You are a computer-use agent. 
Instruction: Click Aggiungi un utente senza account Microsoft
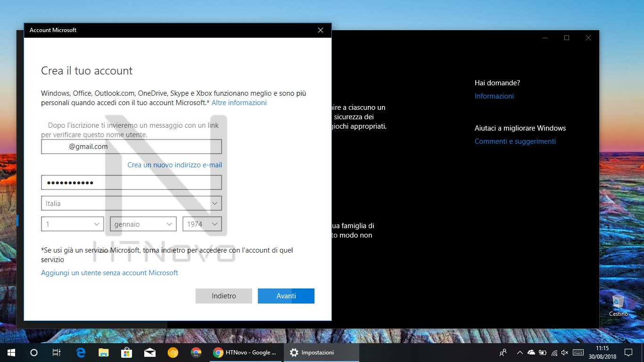(109, 273)
